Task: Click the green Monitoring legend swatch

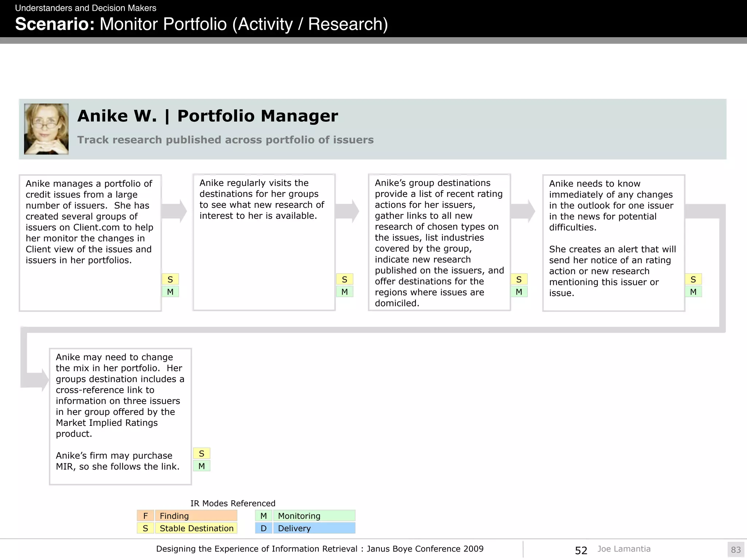Action: pos(314,516)
